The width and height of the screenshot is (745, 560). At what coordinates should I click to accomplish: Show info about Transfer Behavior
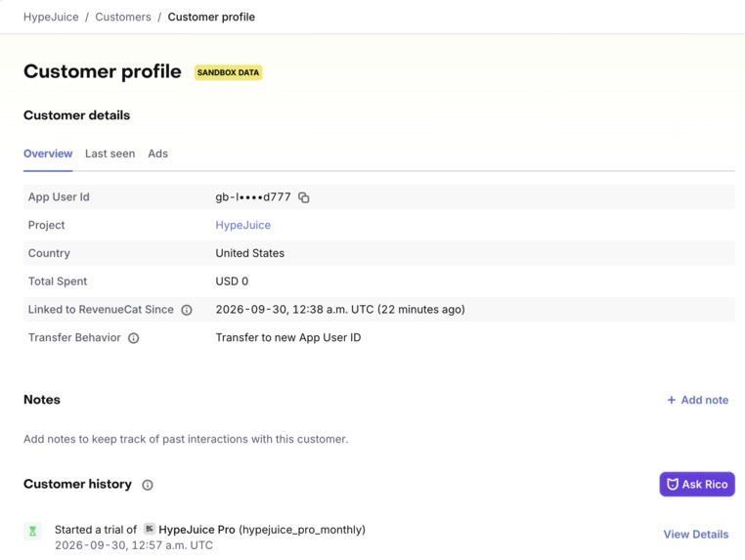pyautogui.click(x=134, y=338)
